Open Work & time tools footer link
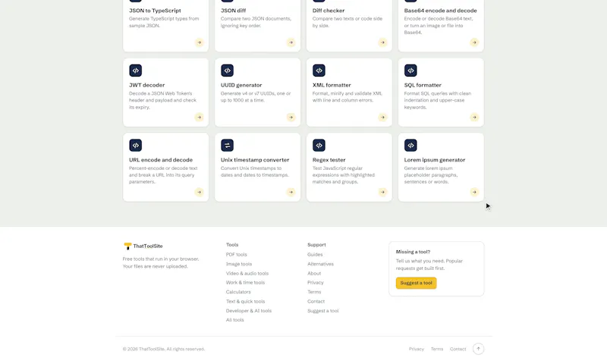Viewport: 607px width, 364px height. pyautogui.click(x=245, y=282)
